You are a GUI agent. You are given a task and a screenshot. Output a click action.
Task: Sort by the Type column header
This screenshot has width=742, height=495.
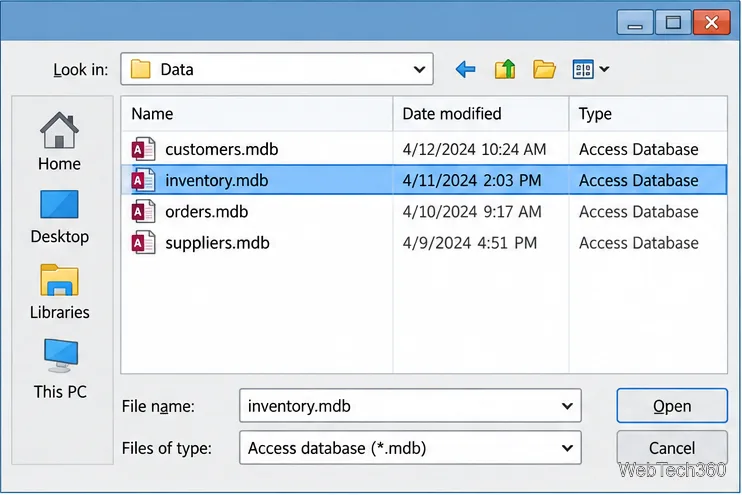point(648,114)
